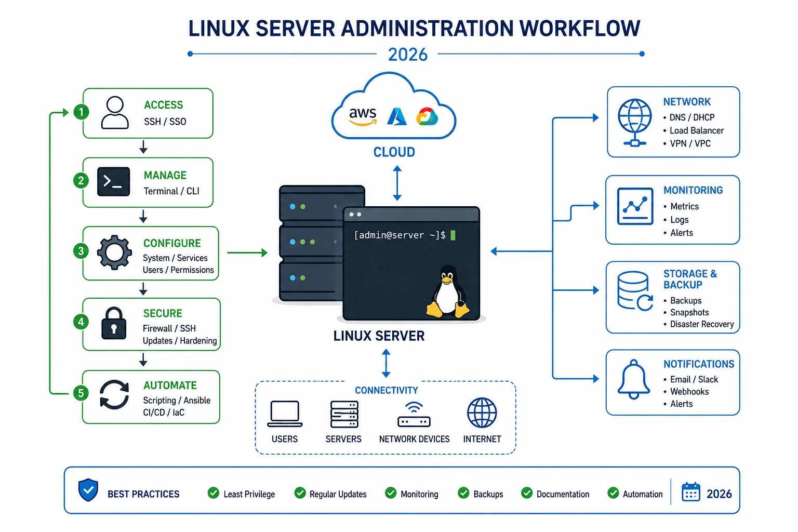Click the 2026 year under the title

[408, 55]
